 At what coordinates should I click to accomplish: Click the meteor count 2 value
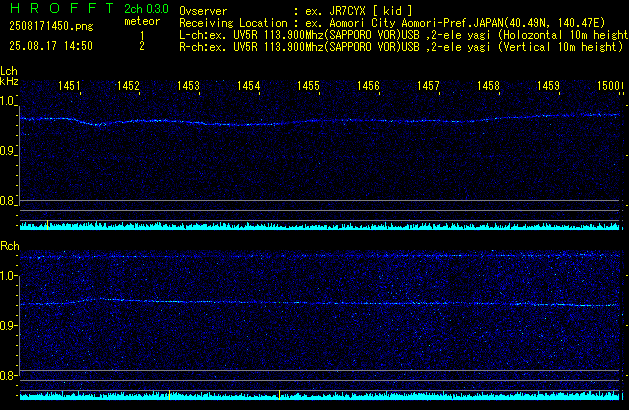click(x=142, y=46)
